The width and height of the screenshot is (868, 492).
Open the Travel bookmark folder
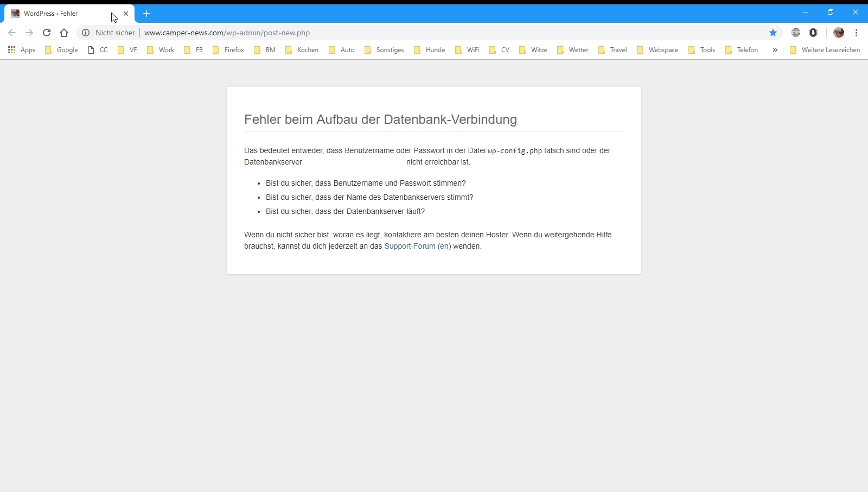[x=612, y=50]
